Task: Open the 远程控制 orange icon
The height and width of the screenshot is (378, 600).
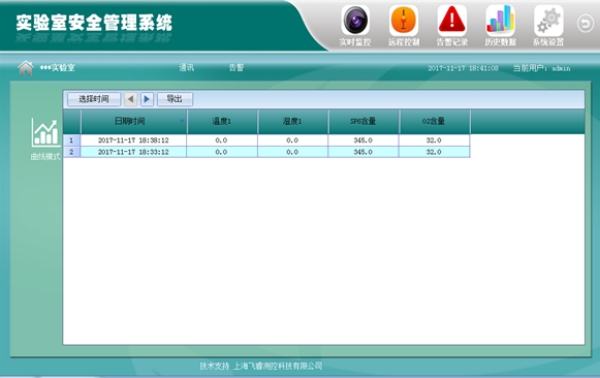Action: tap(403, 21)
